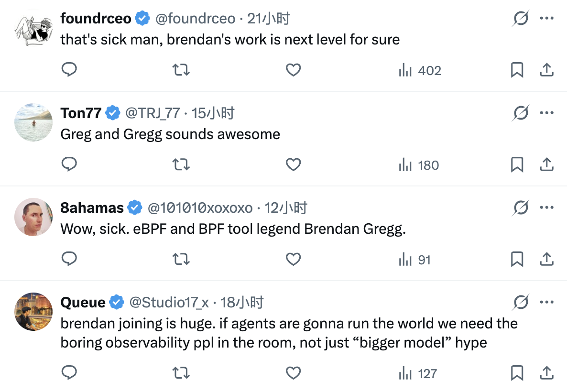Toggle bookmark on Ton77's tweet

pos(517,165)
